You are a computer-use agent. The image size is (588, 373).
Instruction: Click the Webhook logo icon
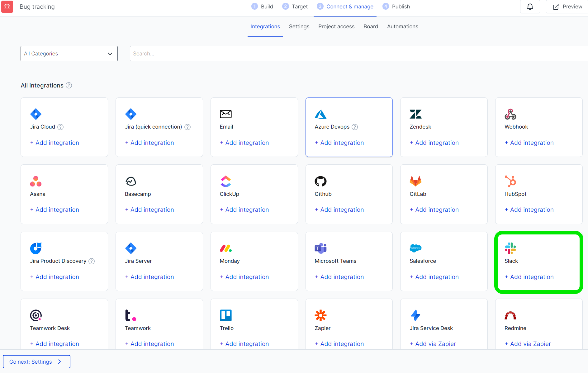pyautogui.click(x=510, y=114)
